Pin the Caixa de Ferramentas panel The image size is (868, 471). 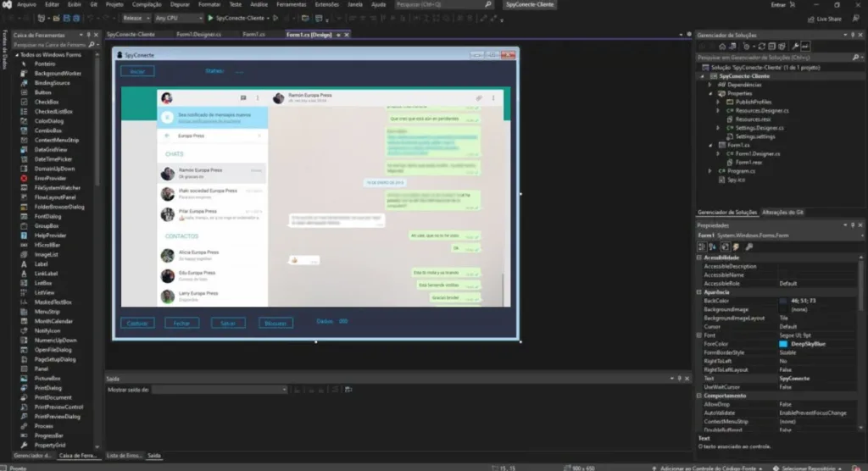tap(87, 35)
